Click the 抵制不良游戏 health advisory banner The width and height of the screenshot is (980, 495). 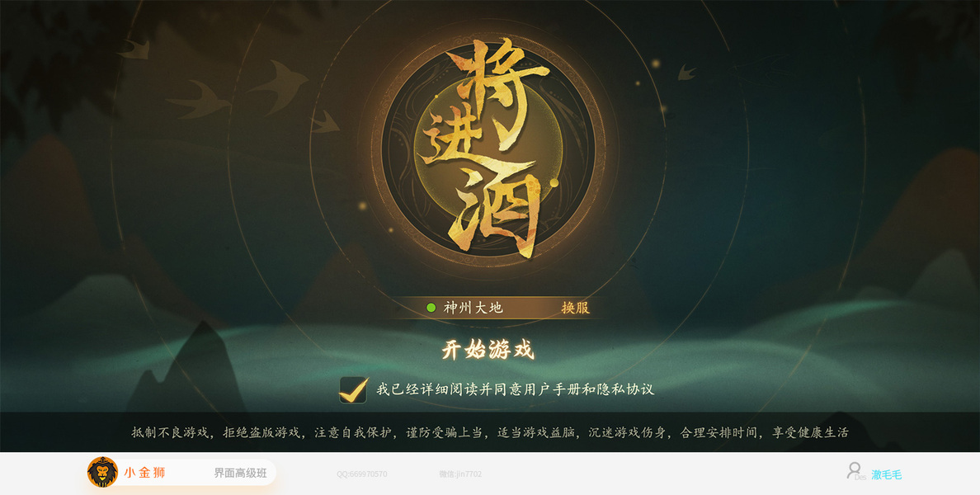pyautogui.click(x=490, y=432)
